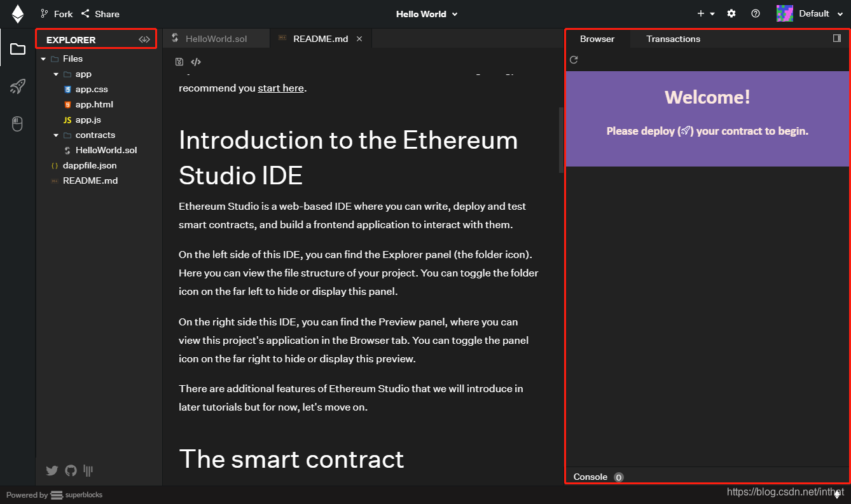Viewport: 851px width, 504px height.
Task: Click the superblocks link in footer
Action: click(x=76, y=495)
